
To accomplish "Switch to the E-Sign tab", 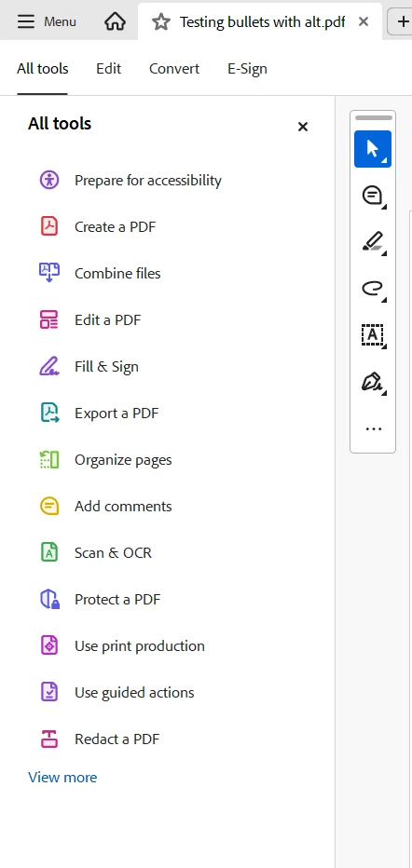I will (x=247, y=69).
